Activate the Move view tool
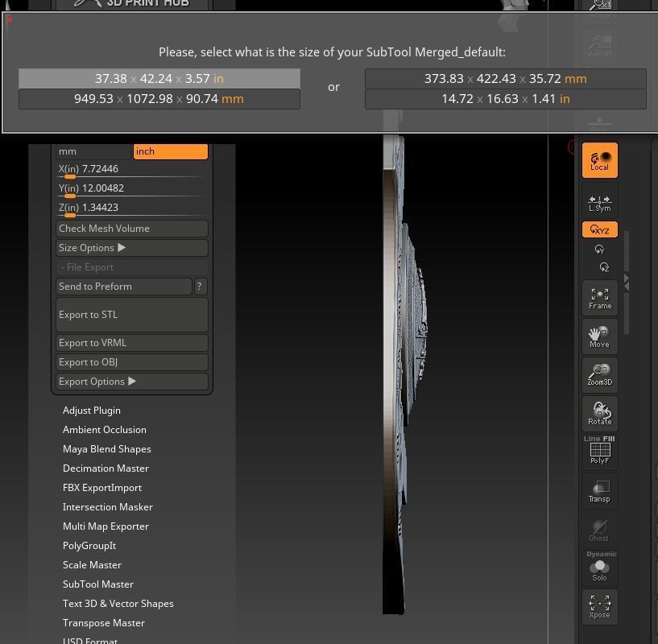 click(x=599, y=336)
